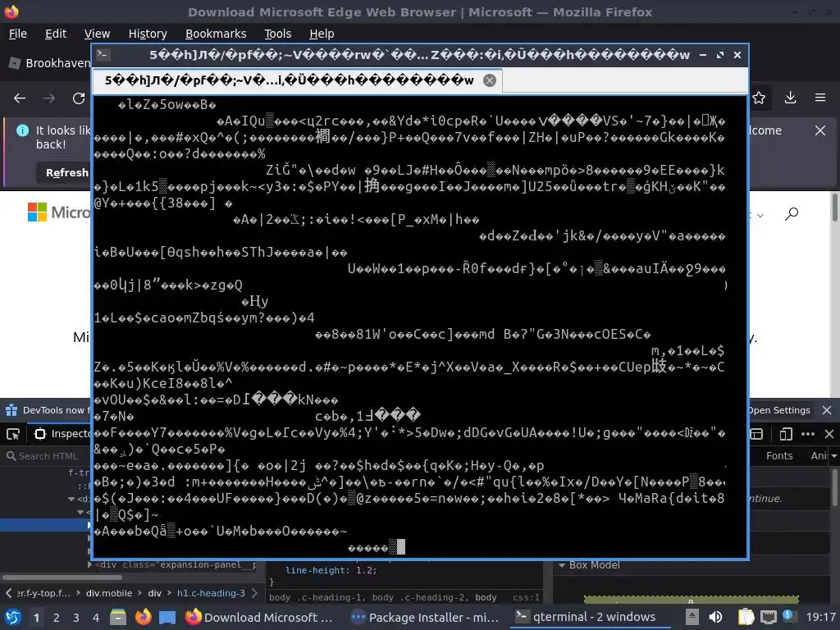Click the Microsoft logo on the page
Image resolution: width=840 pixels, height=630 pixels.
[59, 212]
